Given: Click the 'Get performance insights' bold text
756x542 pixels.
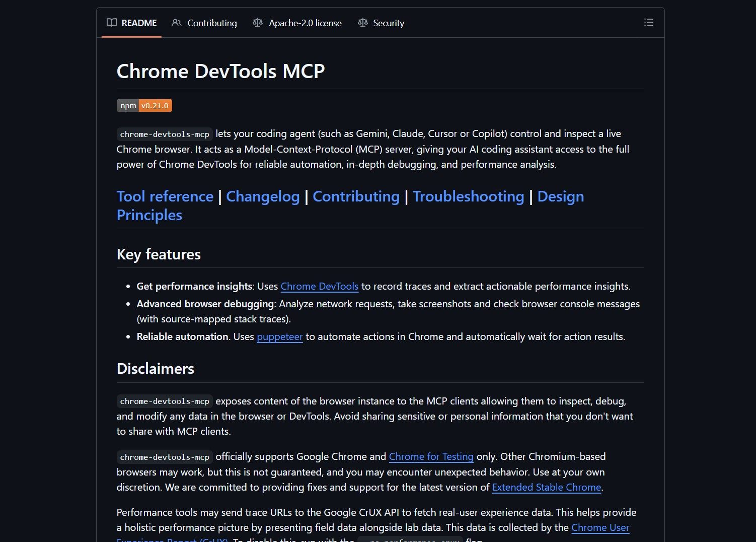Looking at the screenshot, I should pos(194,286).
